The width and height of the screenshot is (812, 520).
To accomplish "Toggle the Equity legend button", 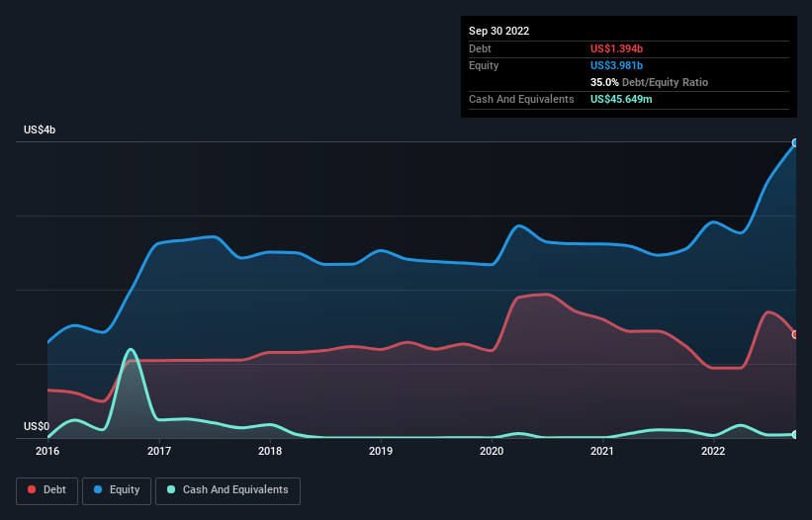I will point(117,490).
